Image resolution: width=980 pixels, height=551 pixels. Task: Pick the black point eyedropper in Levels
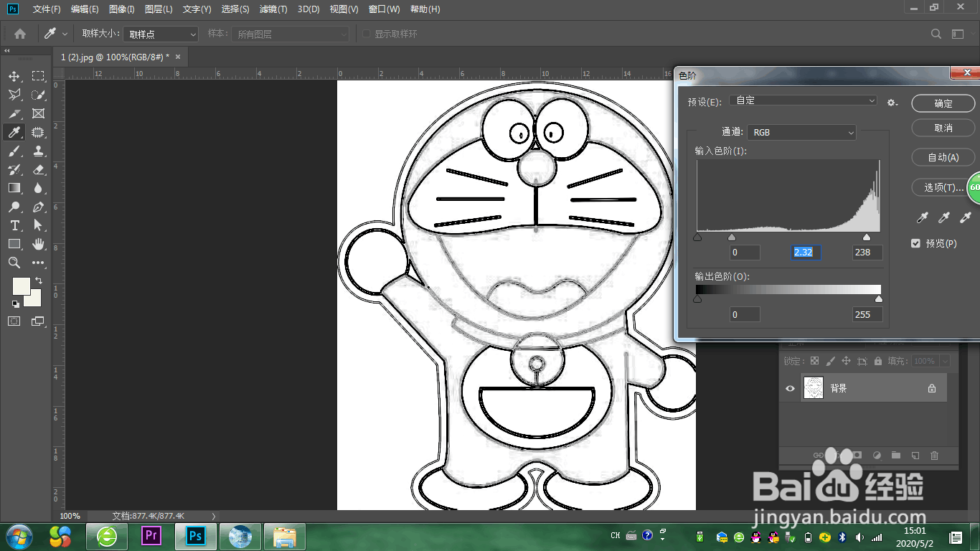click(923, 217)
